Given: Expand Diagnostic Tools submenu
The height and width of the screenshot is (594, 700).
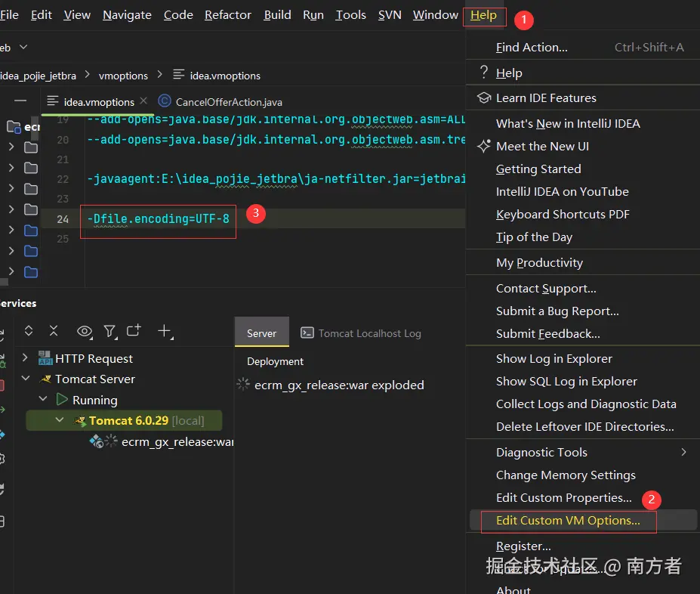Looking at the screenshot, I should (x=583, y=453).
